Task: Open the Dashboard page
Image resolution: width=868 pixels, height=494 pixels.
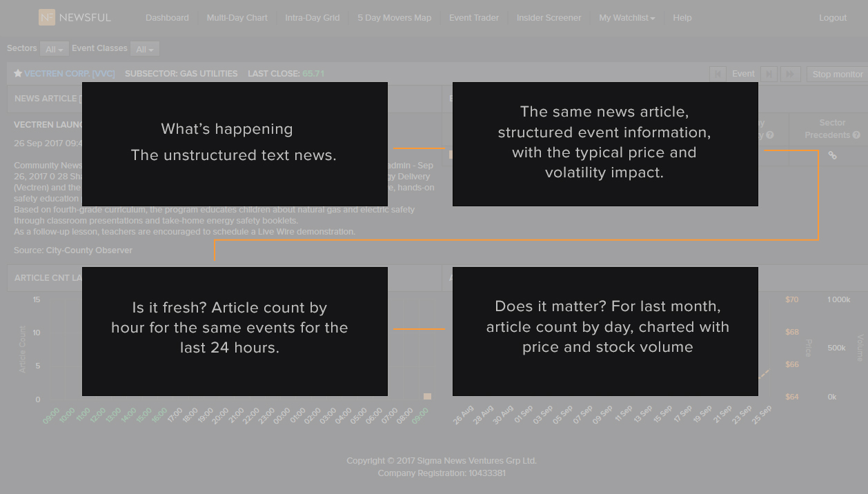Action: [167, 18]
